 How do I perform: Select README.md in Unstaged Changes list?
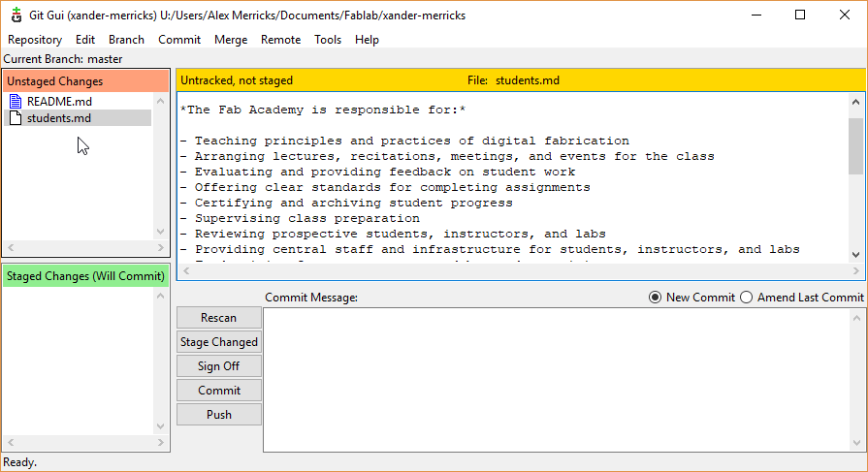(59, 101)
